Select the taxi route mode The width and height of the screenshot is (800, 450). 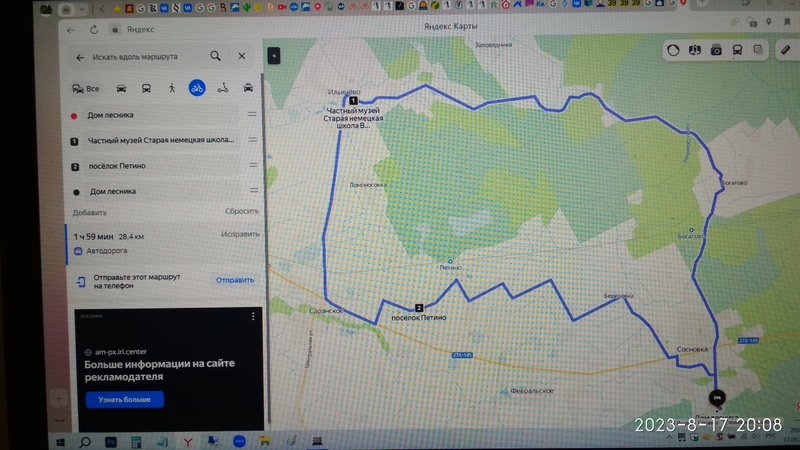click(x=248, y=88)
